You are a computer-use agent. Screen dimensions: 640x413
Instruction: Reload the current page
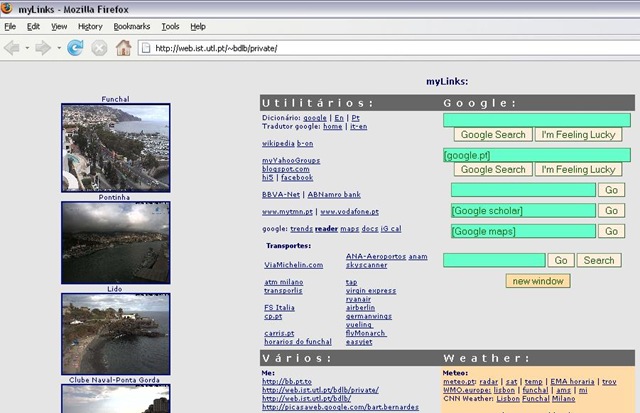point(75,48)
